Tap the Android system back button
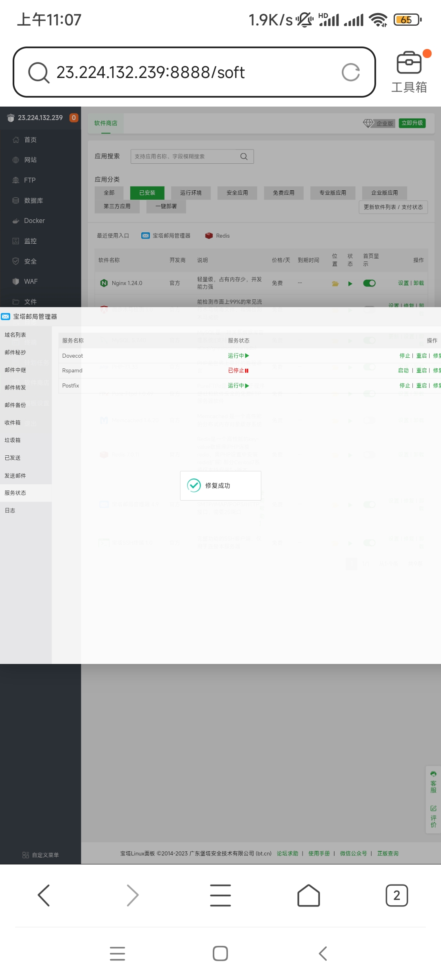 coord(323,953)
